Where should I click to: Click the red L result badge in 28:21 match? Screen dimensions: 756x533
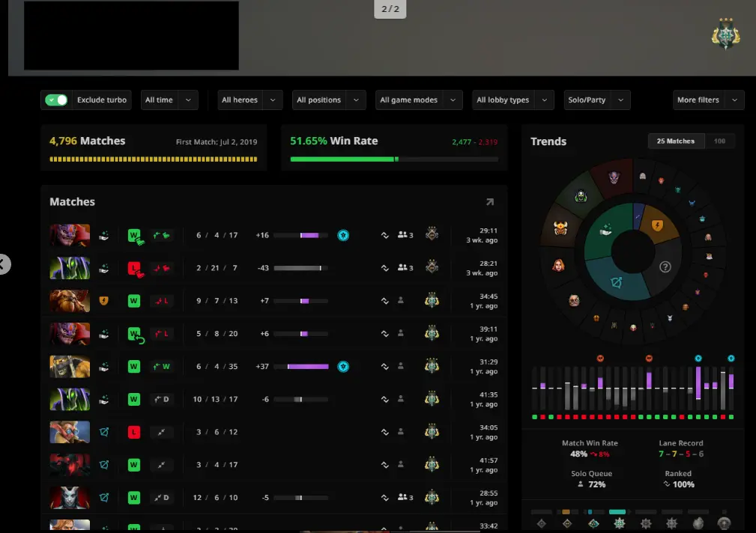[135, 268]
